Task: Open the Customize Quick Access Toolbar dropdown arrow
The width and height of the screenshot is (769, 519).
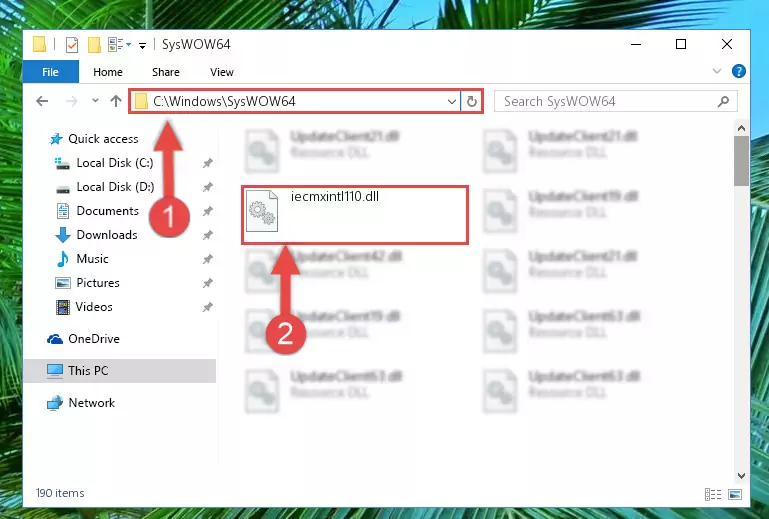Action: point(142,46)
